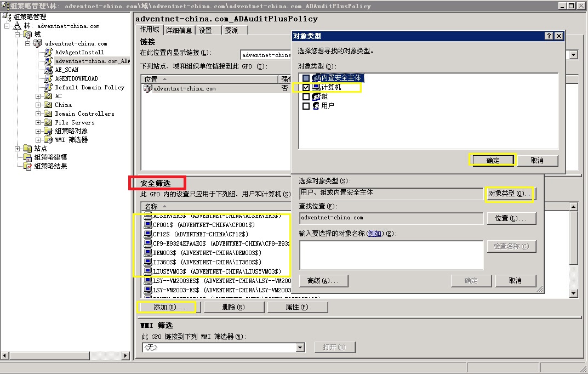Click the adventnet-china.com domain icon in tree
This screenshot has height=374, width=588.
point(37,43)
